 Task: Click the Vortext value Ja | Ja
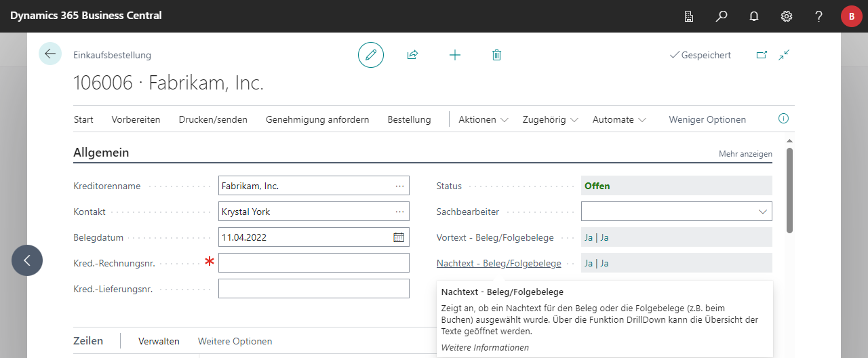pos(597,237)
